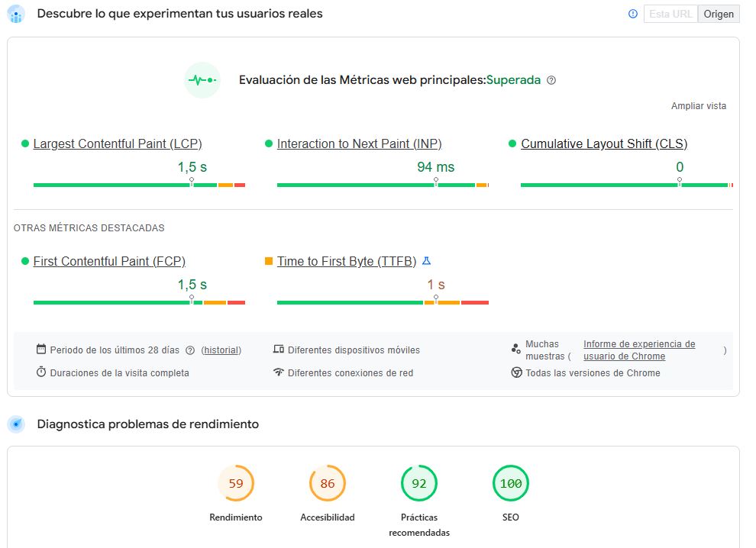Click the real users field data icon

tap(16, 15)
